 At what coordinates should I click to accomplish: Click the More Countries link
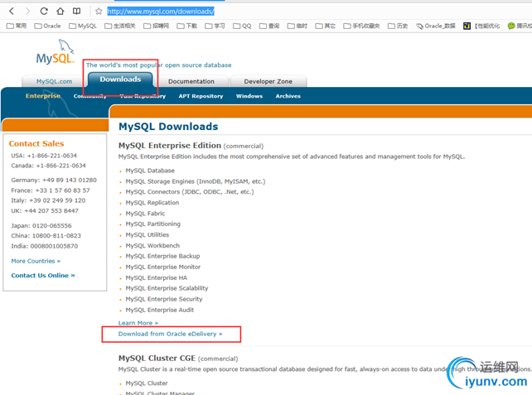coord(36,261)
